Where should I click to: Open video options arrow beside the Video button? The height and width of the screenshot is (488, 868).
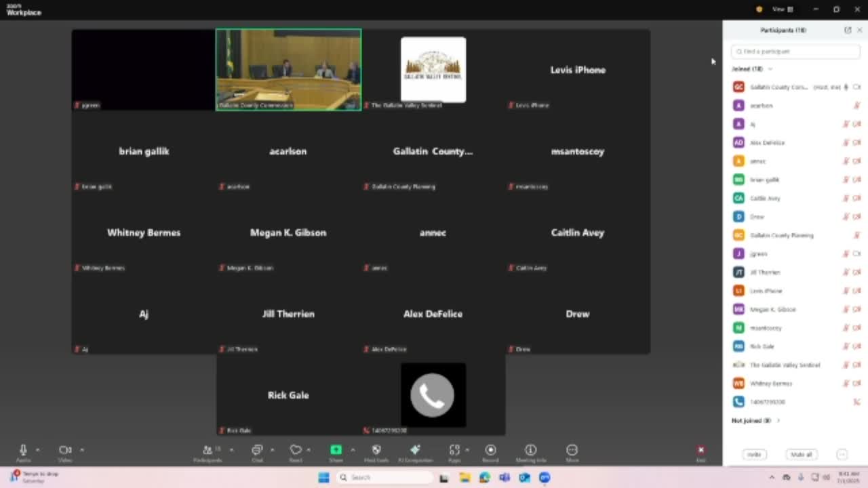[82, 450]
